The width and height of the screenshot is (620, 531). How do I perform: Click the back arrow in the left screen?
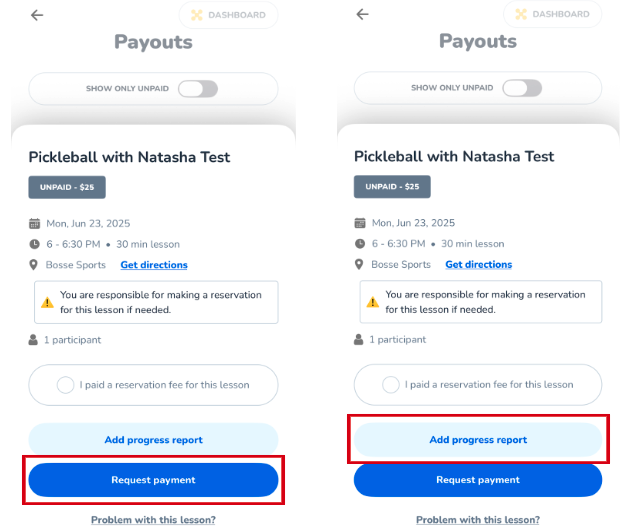pos(37,15)
